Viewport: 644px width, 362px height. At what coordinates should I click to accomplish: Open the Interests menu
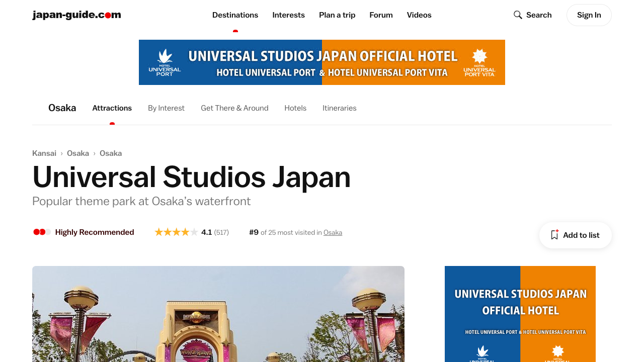point(288,15)
